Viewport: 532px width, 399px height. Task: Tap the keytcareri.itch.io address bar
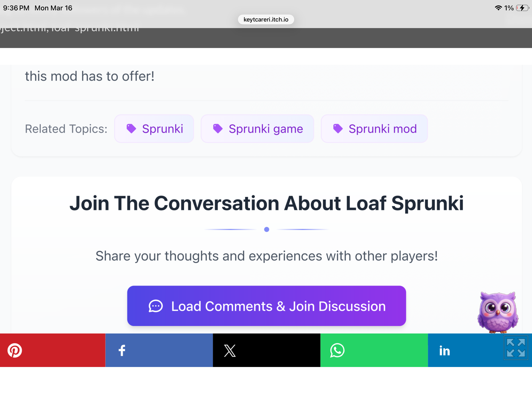coord(266,19)
